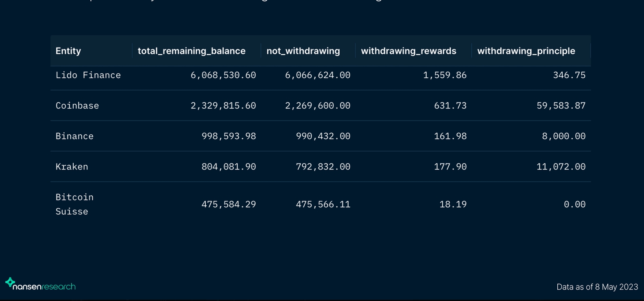The width and height of the screenshot is (644, 301).
Task: Click Coinbase withdrawing principle 59,583.87
Action: pyautogui.click(x=561, y=106)
